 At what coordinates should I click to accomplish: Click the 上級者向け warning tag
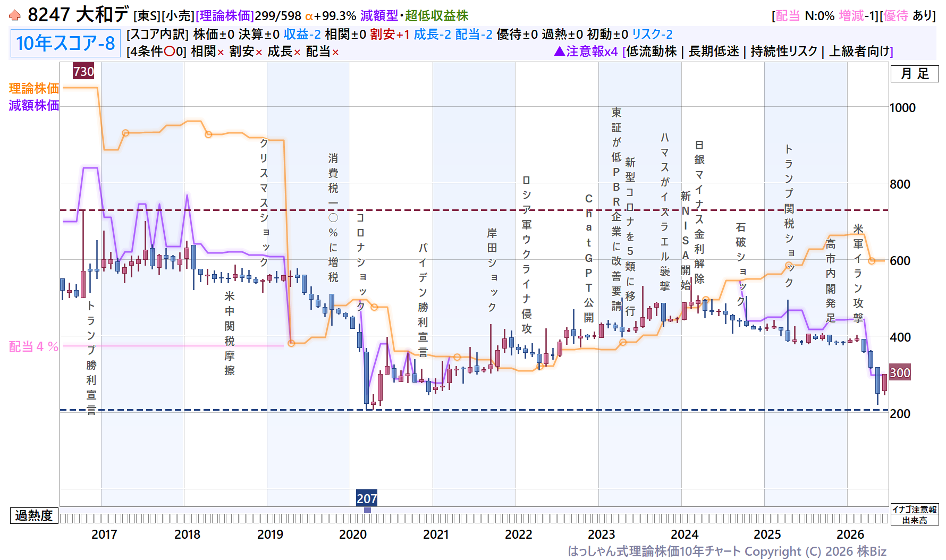[859, 52]
